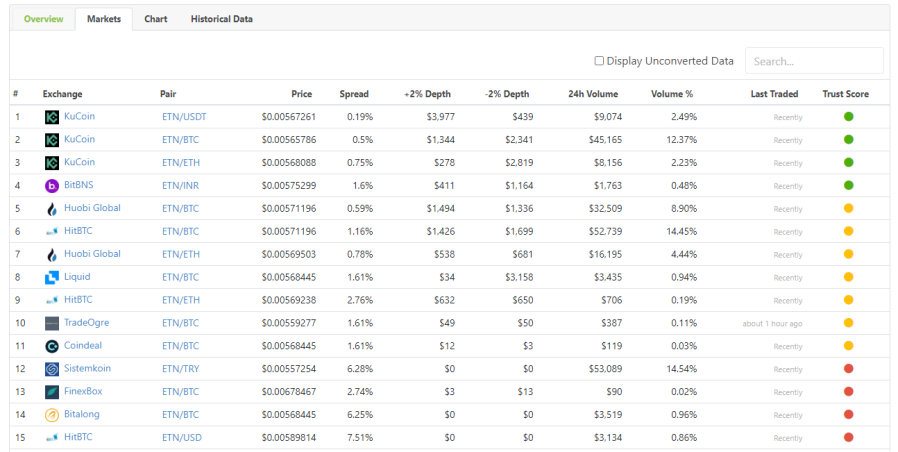The image size is (898, 452).
Task: Sort table by Spread column header
Action: click(x=356, y=94)
